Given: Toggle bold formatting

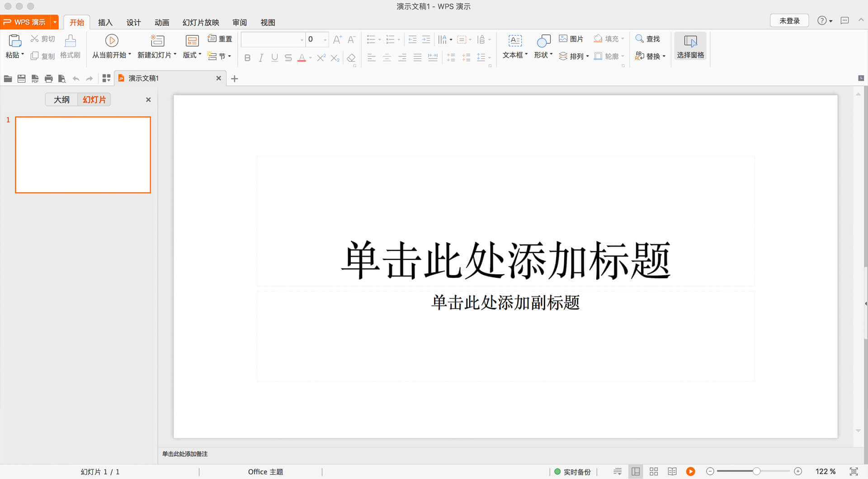Looking at the screenshot, I should [247, 58].
